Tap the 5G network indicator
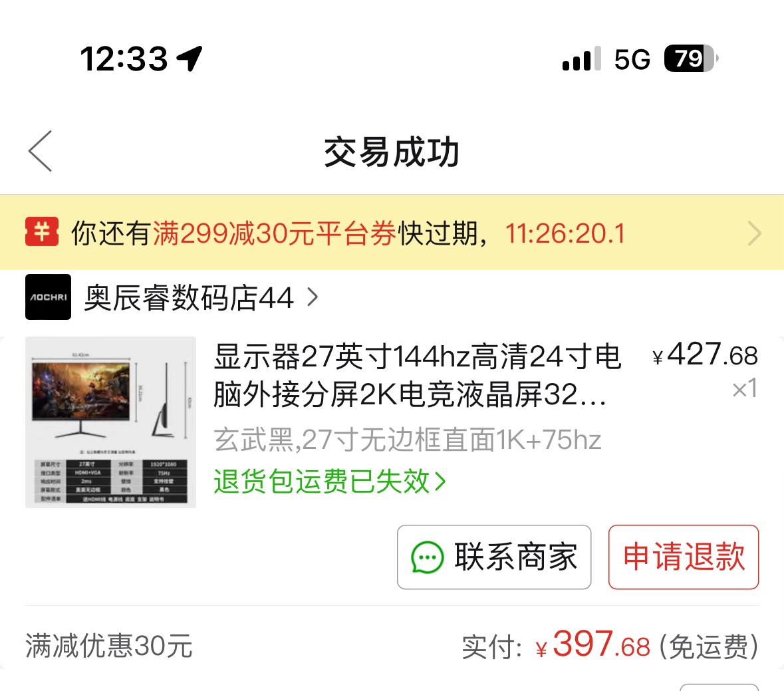This screenshot has width=784, height=691. 632,59
